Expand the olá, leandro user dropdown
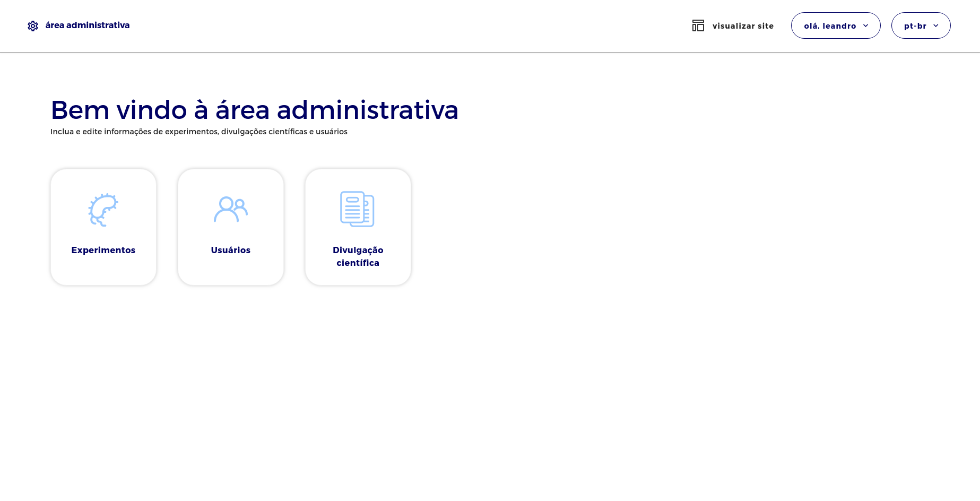Screen dimensions: 980x501 (x=836, y=25)
